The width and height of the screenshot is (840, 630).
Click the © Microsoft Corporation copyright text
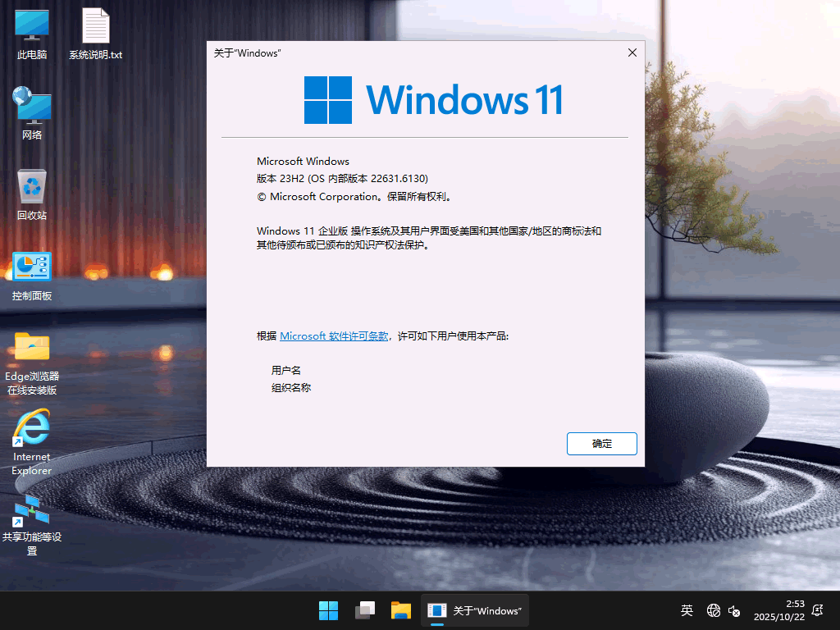(x=356, y=197)
